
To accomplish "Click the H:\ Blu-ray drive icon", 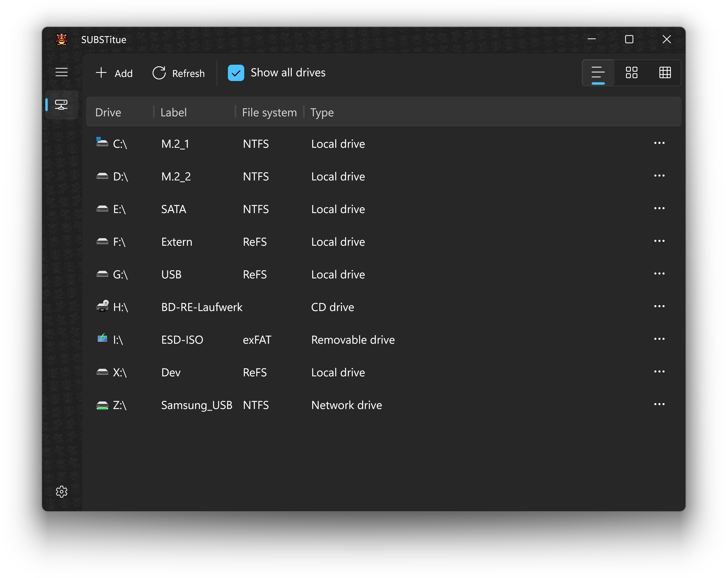I will [102, 306].
